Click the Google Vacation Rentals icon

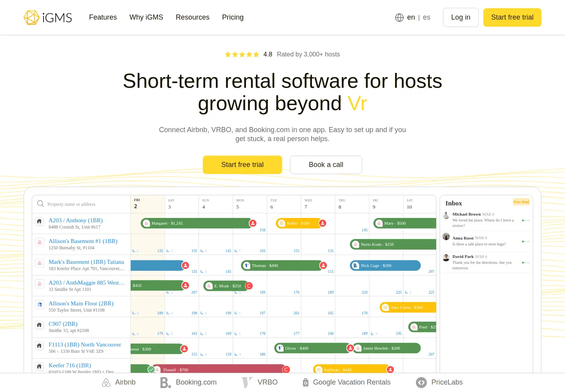pos(306,383)
